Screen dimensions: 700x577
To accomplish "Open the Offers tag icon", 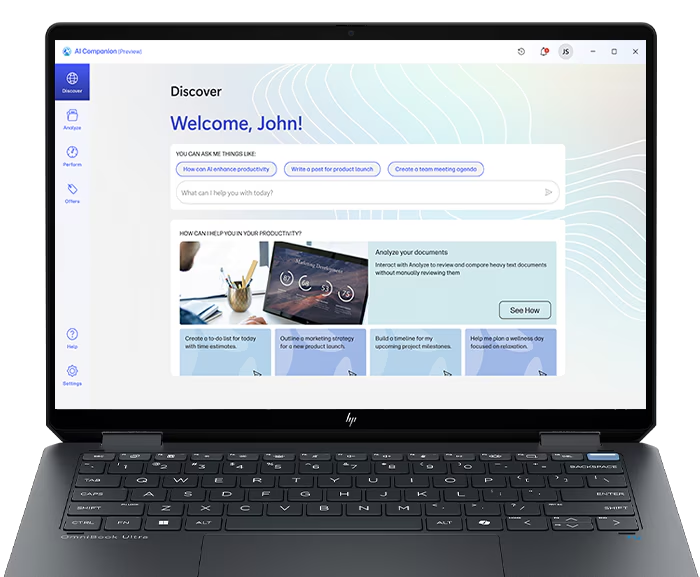I will tap(72, 193).
